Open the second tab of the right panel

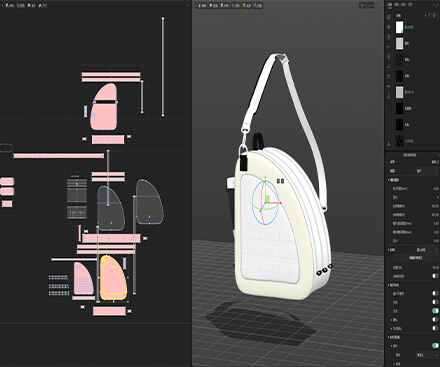(x=397, y=5)
